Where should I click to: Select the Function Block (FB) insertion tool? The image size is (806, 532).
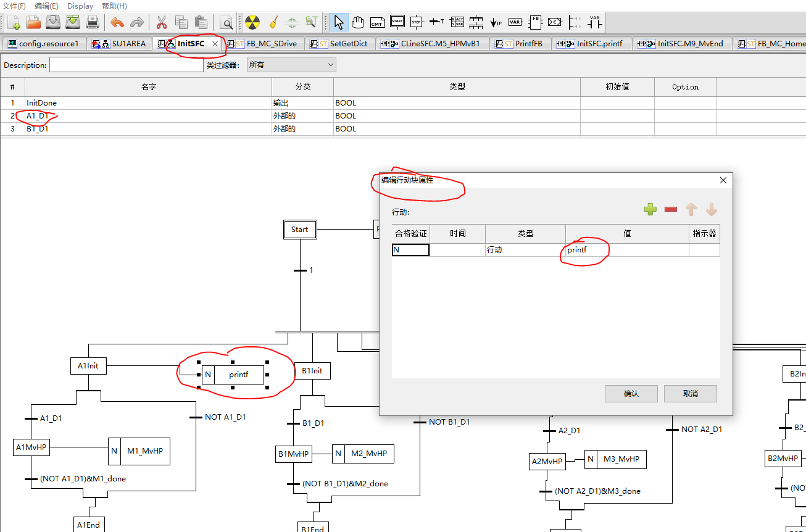[535, 22]
